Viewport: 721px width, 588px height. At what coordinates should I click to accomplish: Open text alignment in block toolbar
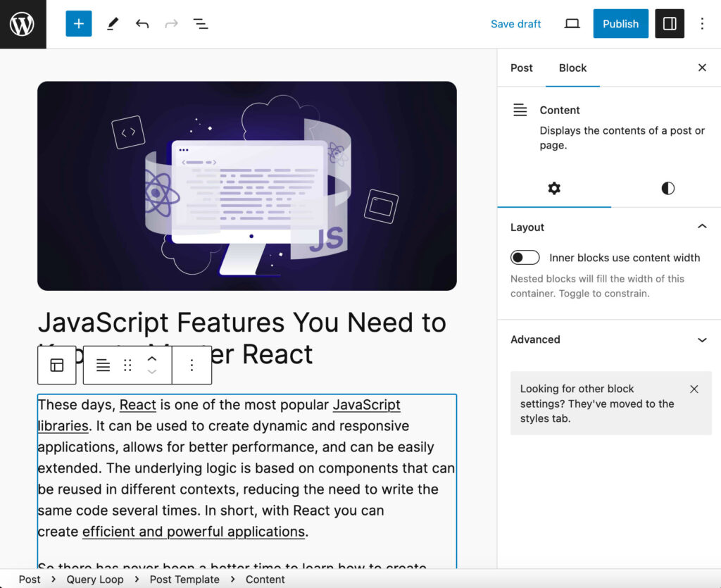(103, 365)
